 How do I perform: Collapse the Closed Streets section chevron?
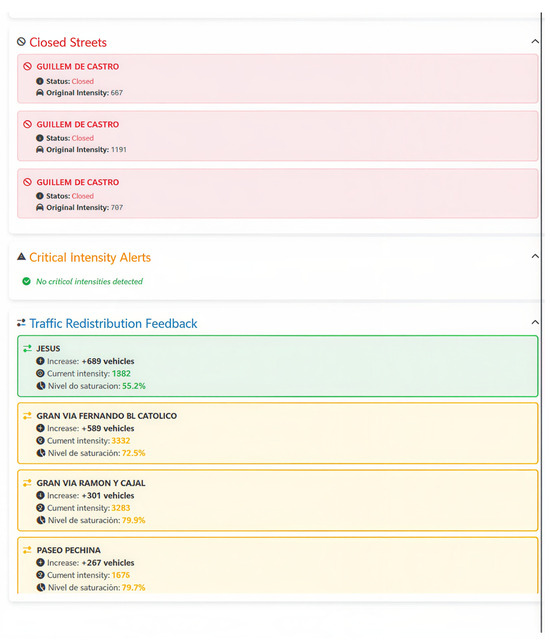click(x=535, y=41)
